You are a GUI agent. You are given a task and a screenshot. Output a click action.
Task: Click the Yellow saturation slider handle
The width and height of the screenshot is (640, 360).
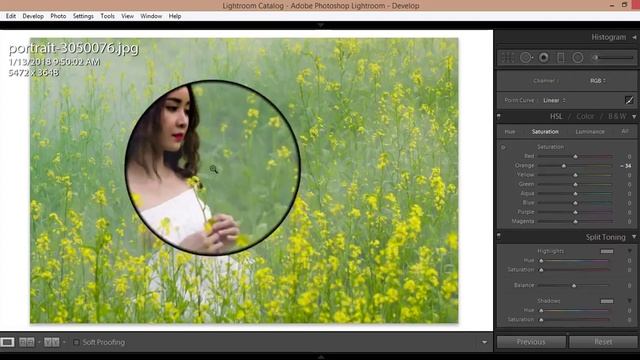576,175
